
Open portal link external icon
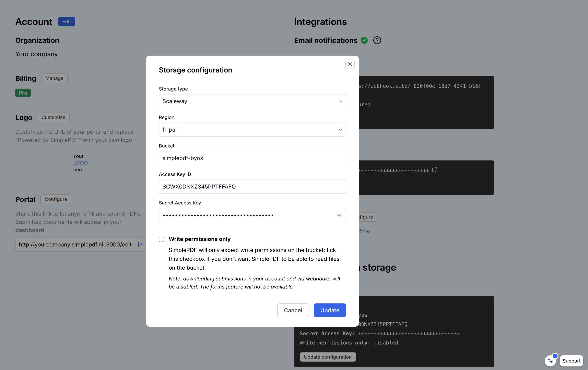tap(141, 244)
